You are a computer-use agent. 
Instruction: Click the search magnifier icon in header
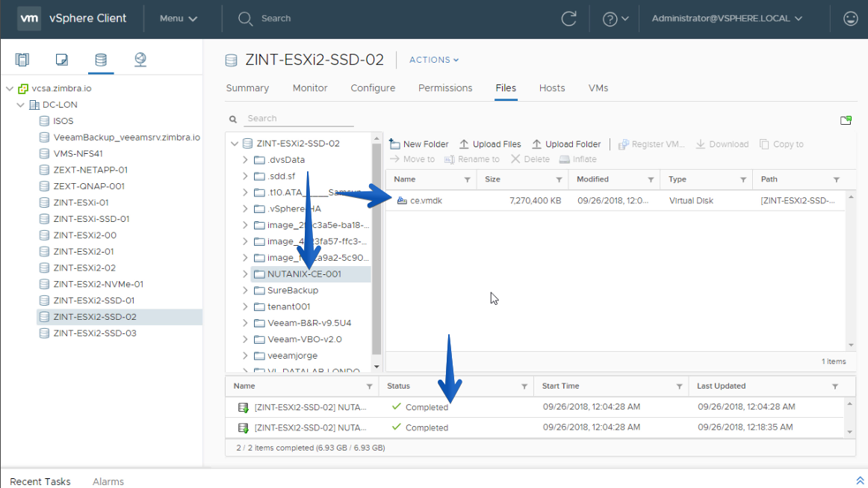(245, 19)
